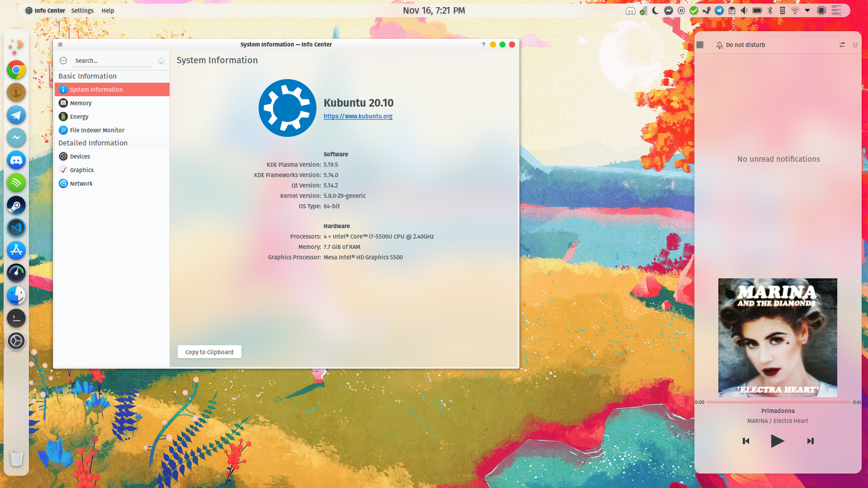Screen dimensions: 868x488
Task: Launch Visual Studio Code from the dock
Action: [x=16, y=228]
